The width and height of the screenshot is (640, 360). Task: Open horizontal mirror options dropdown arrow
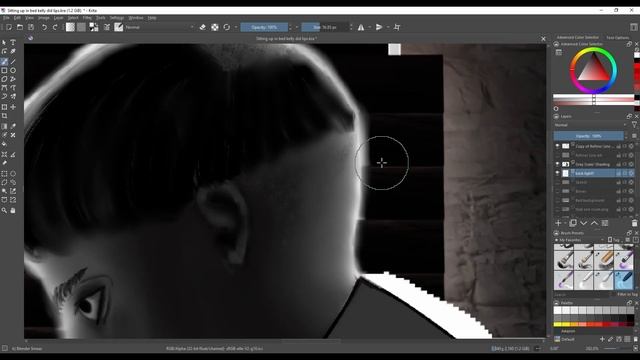point(369,27)
